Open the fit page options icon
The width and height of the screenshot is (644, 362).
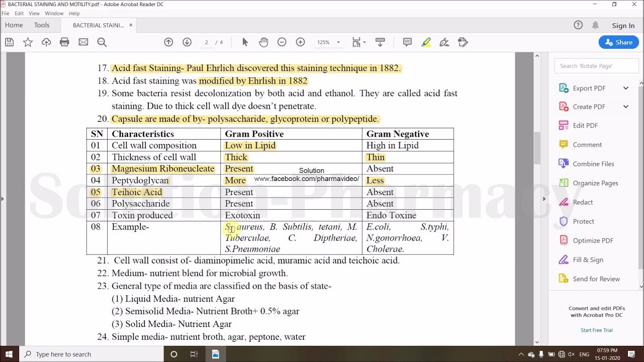pyautogui.click(x=358, y=42)
